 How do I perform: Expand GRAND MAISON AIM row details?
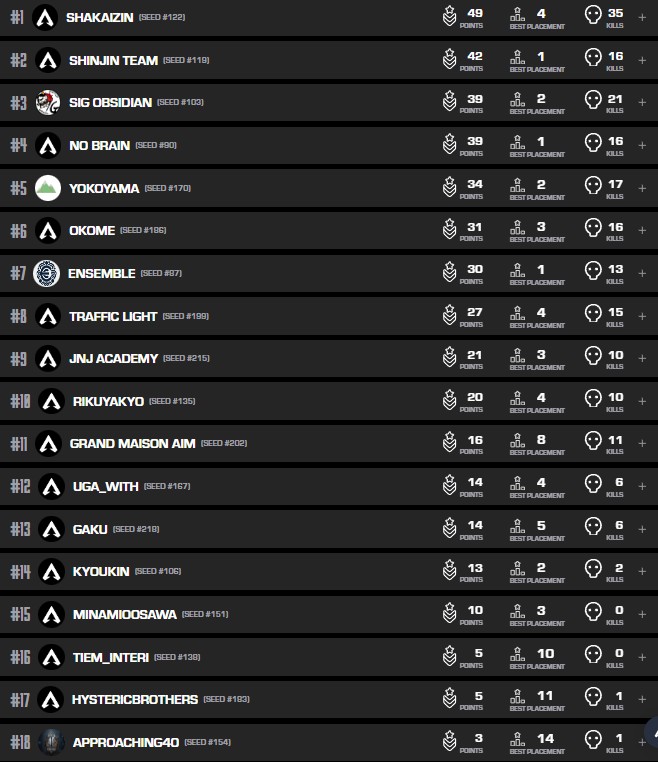pyautogui.click(x=642, y=443)
